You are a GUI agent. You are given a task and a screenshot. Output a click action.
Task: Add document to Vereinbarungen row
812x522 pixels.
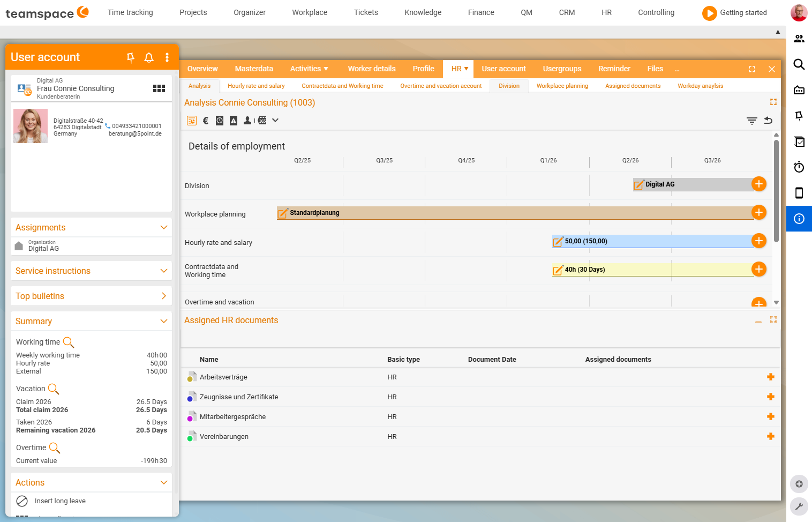pos(771,436)
